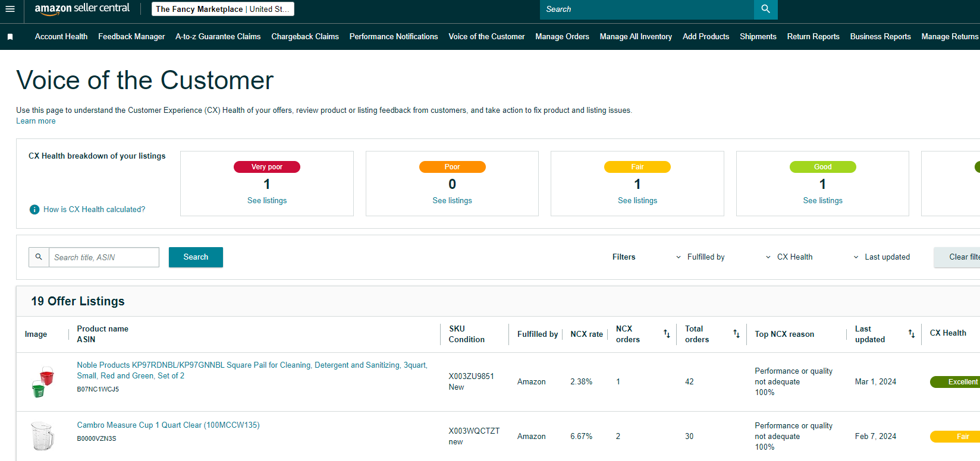This screenshot has width=980, height=461.
Task: Click the orange Poor badge
Action: [452, 167]
